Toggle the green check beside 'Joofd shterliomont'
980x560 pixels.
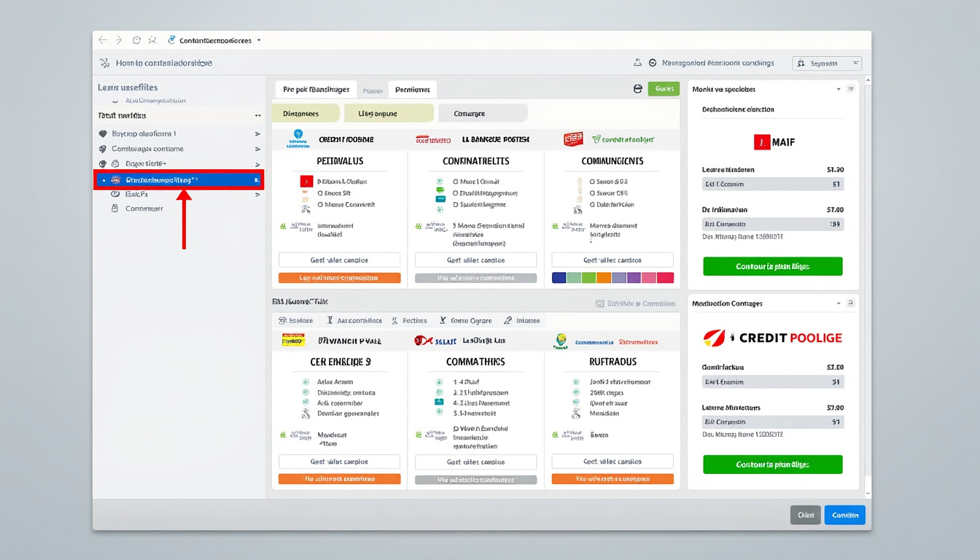click(x=575, y=382)
